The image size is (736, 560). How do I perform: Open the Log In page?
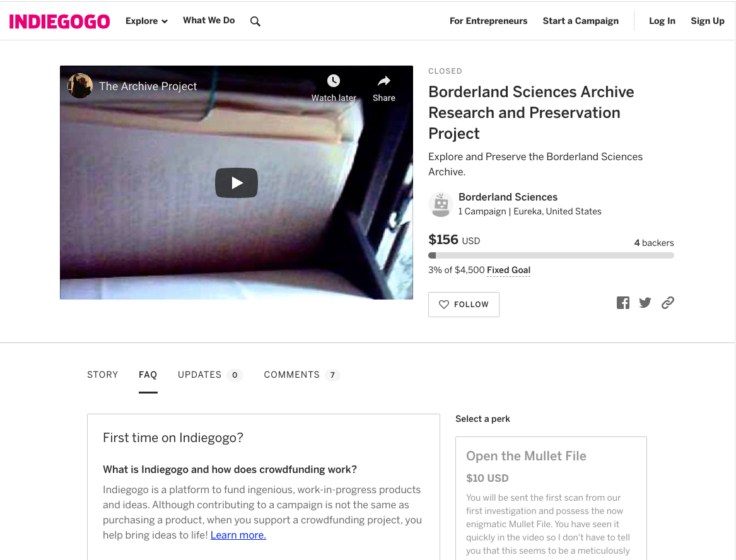(x=662, y=21)
